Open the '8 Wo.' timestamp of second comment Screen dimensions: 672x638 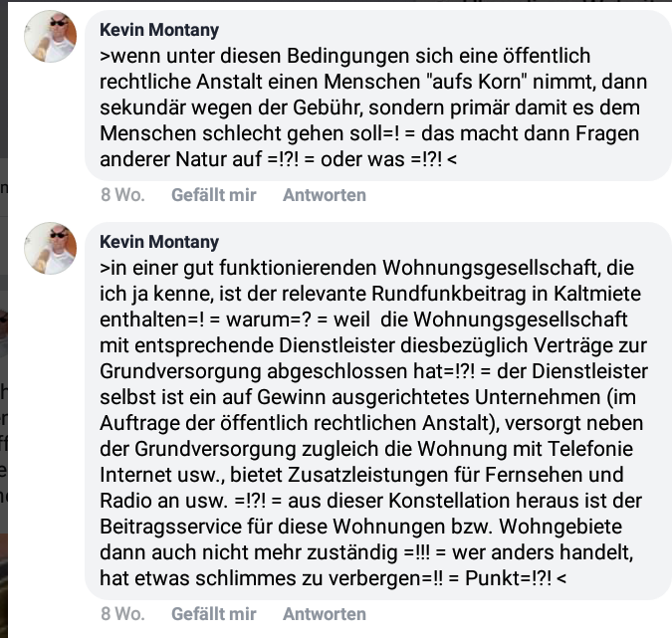(x=122, y=614)
